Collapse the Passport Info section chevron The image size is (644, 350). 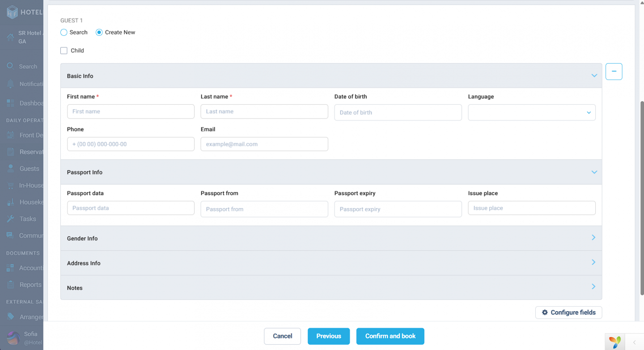point(594,172)
